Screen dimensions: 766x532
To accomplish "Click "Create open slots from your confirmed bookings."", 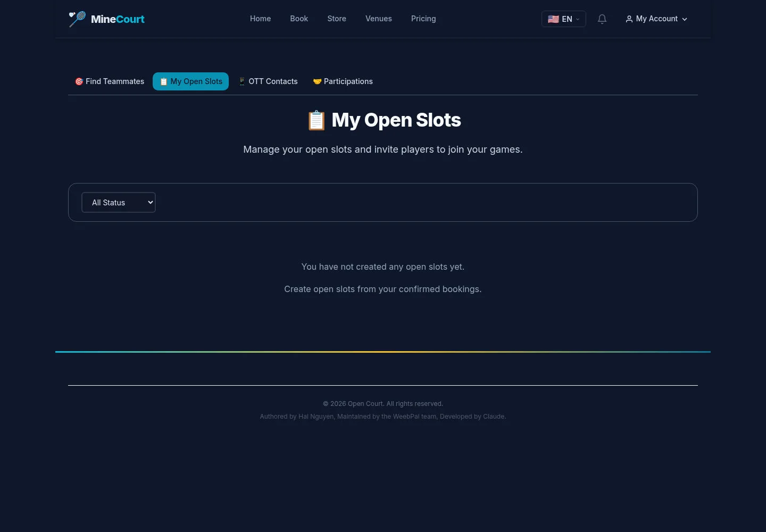I will (x=383, y=289).
